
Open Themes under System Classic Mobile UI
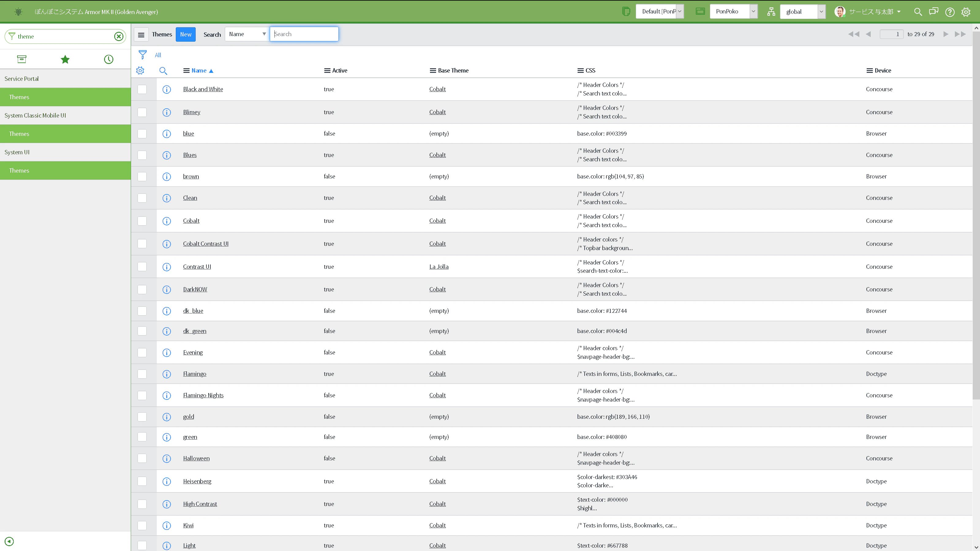point(66,134)
